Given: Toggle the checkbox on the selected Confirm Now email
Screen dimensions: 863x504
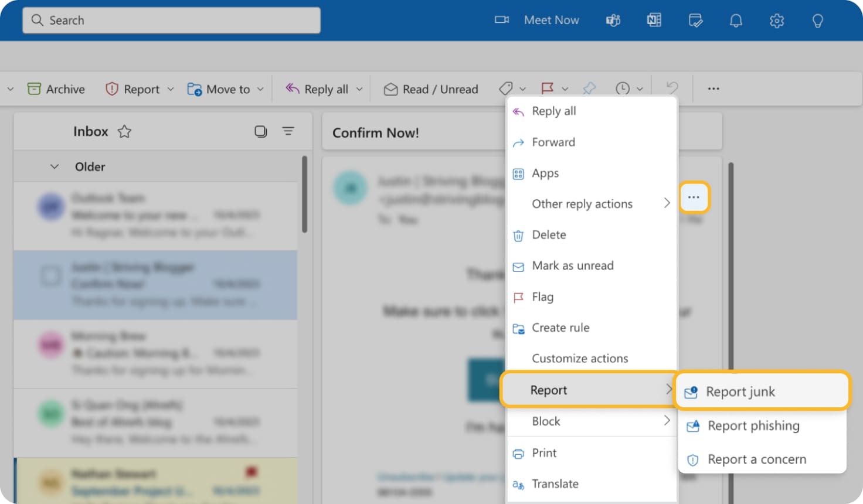Looking at the screenshot, I should point(52,275).
